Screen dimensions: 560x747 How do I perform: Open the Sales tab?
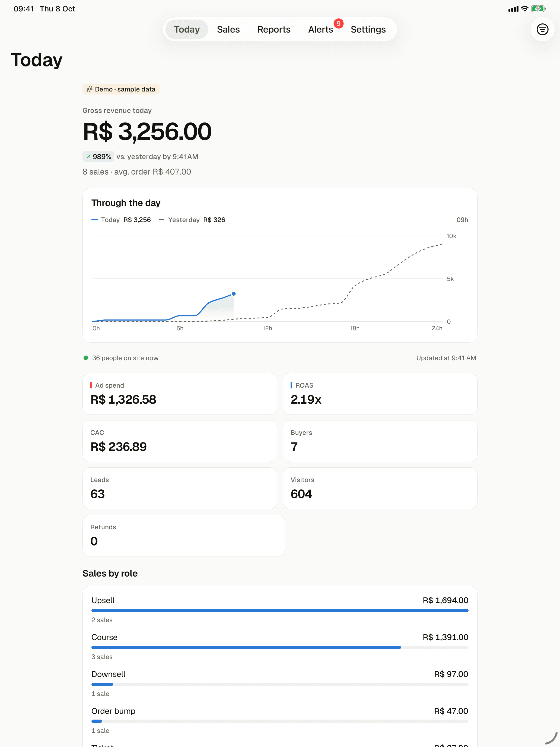click(228, 29)
